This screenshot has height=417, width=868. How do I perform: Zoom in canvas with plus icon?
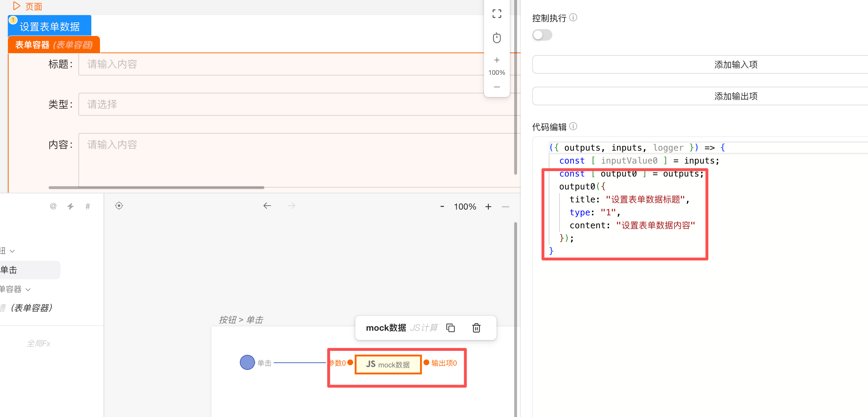click(497, 60)
